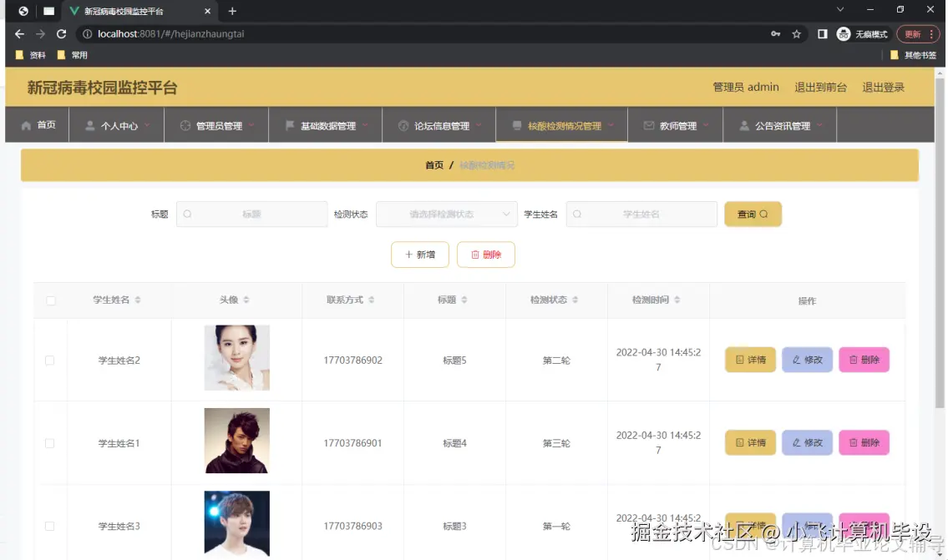Expand the 论坛信息管理 menu

pos(439,125)
